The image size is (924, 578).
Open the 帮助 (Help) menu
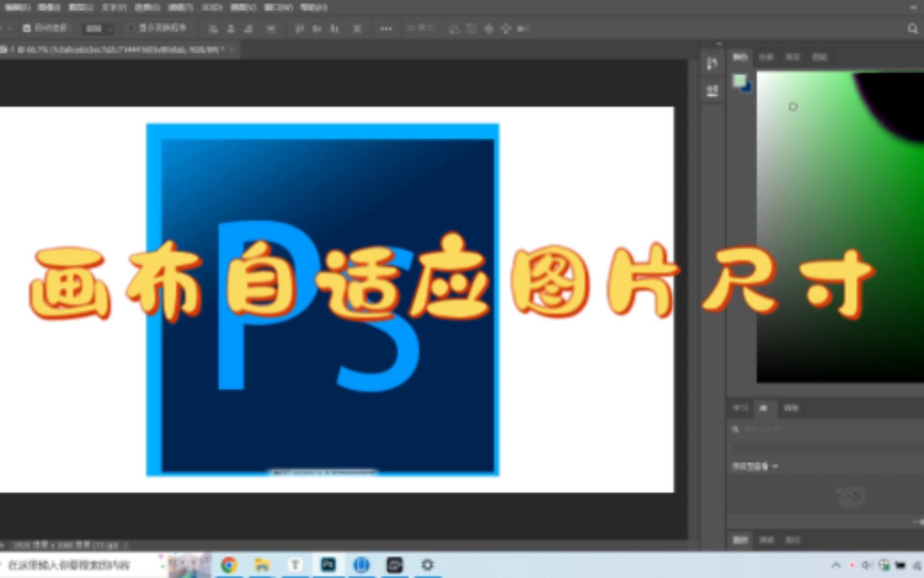(313, 7)
